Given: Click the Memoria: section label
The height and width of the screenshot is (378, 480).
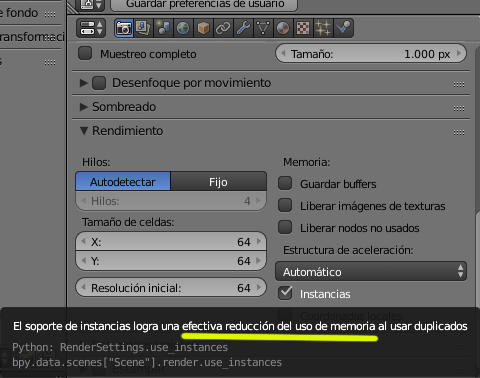Looking at the screenshot, I should click(306, 162).
